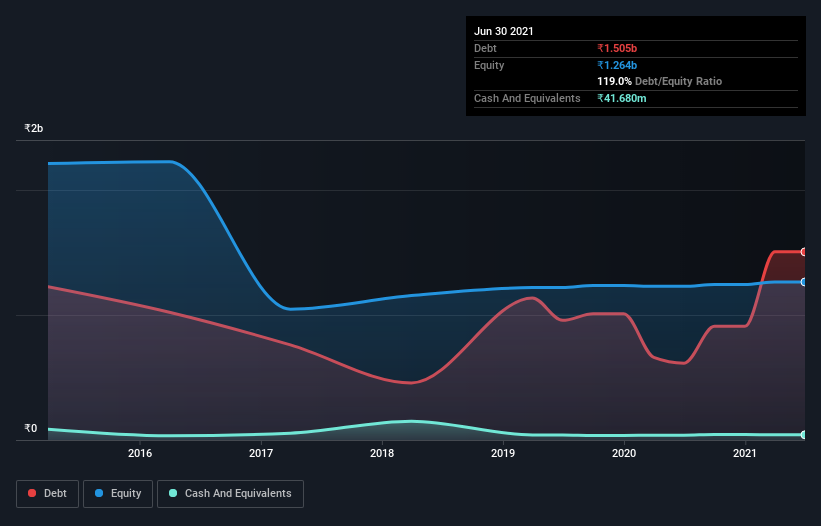Click the Cash And Equivalents tooltip label
Screen dimensions: 821x526
tap(527, 98)
